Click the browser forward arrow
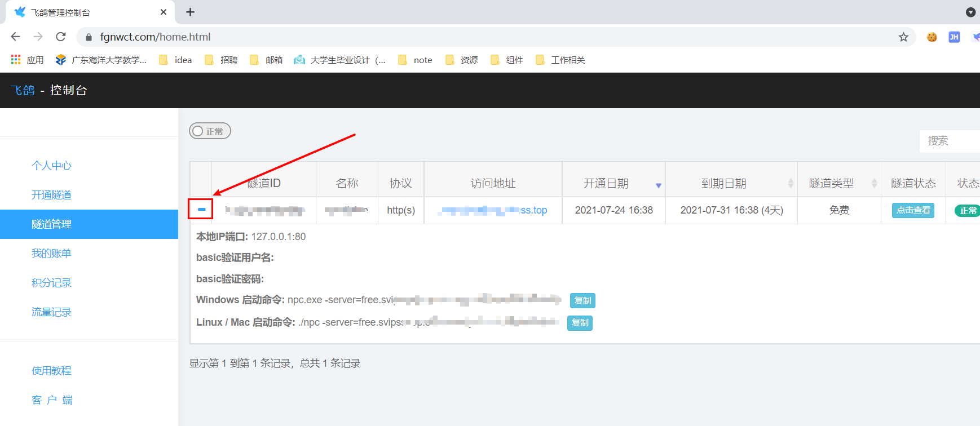The image size is (980, 426). [x=38, y=37]
